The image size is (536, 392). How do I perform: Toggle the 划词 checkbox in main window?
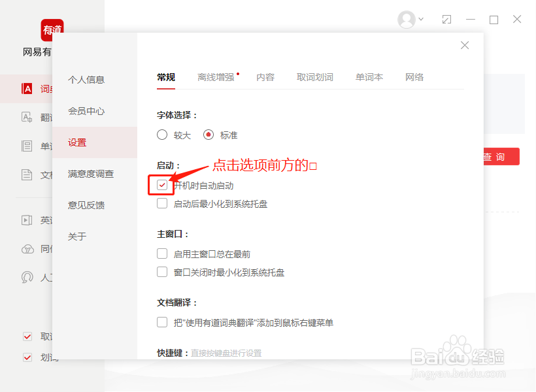click(27, 357)
